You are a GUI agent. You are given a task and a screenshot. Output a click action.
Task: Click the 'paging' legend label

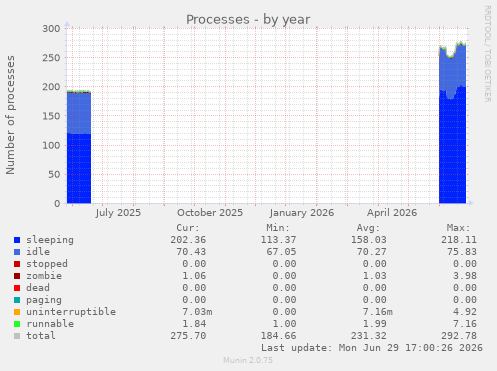pyautogui.click(x=44, y=300)
